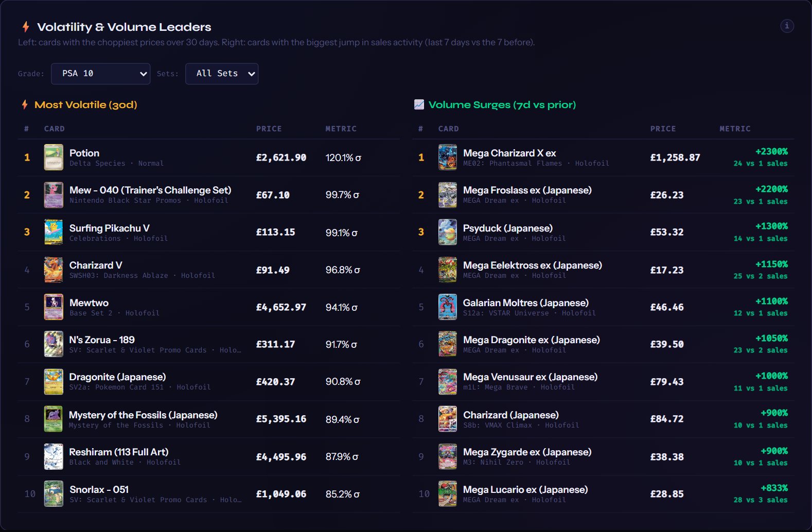The height and width of the screenshot is (532, 812).
Task: Open the Snorlax - 051 card thumbnail
Action: pyautogui.click(x=54, y=494)
